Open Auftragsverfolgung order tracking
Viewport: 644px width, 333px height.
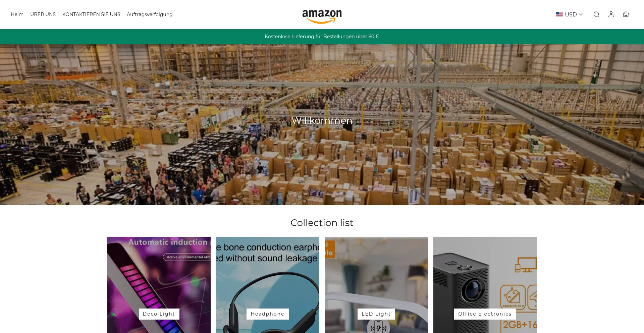coord(150,14)
